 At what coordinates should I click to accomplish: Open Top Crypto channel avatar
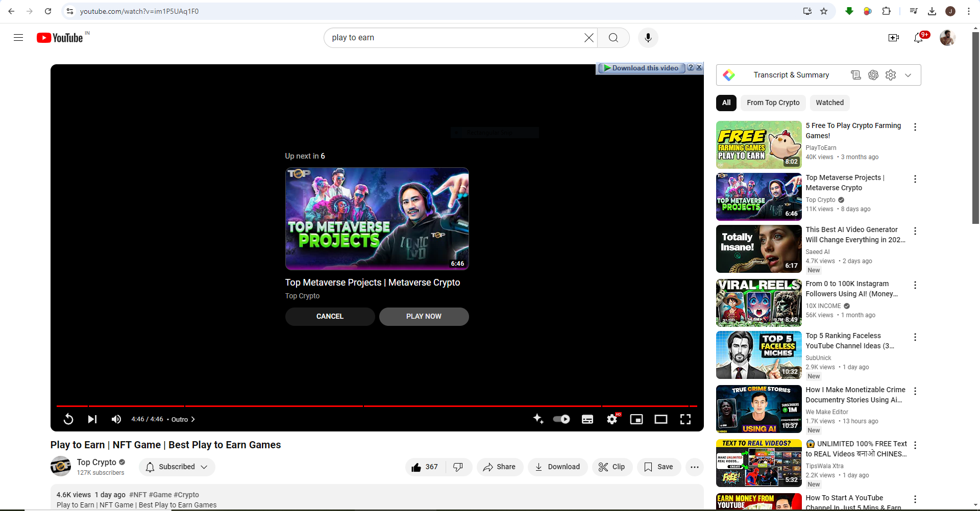pos(61,466)
